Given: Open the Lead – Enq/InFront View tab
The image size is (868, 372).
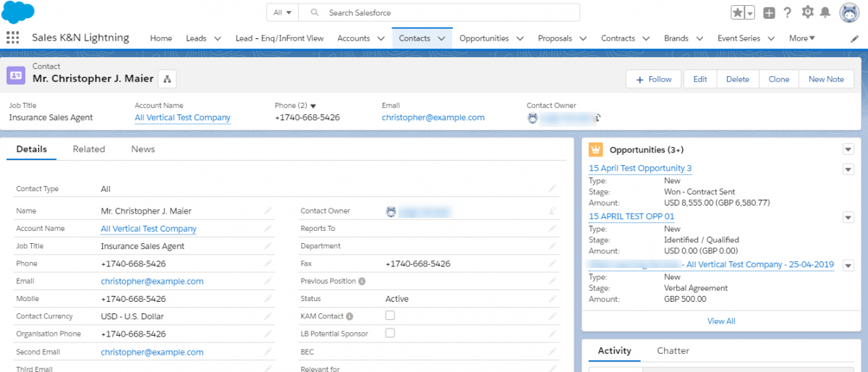Looking at the screenshot, I should [279, 38].
